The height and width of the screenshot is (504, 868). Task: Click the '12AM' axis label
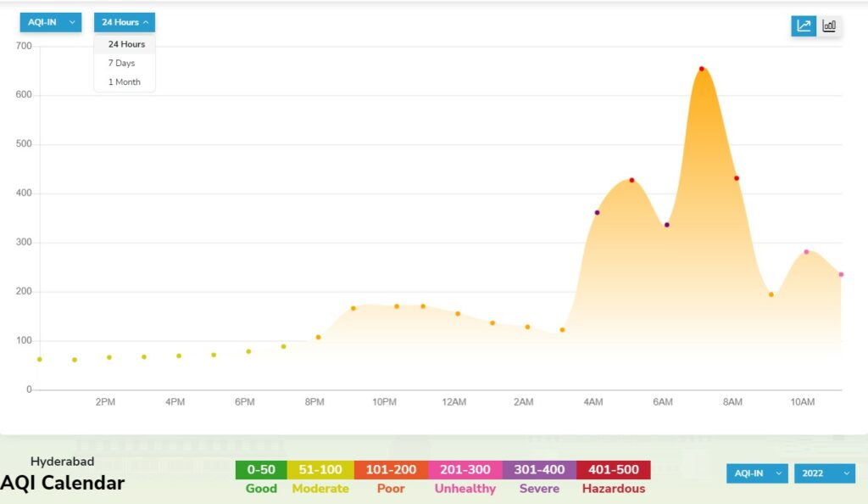454,402
